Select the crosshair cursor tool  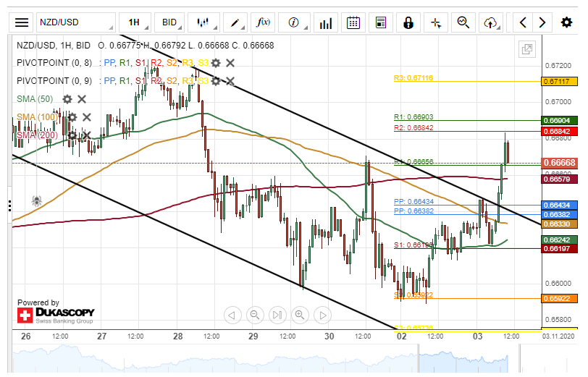(436, 22)
